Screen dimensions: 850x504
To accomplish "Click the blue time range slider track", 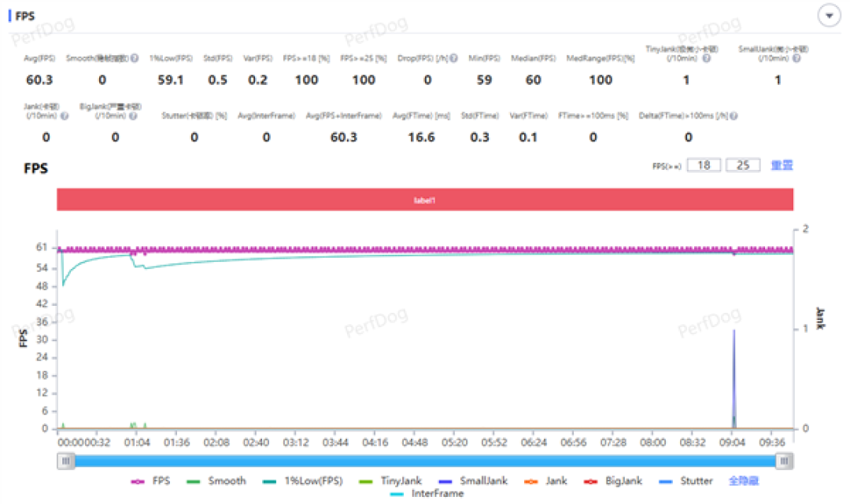I will pyautogui.click(x=425, y=462).
